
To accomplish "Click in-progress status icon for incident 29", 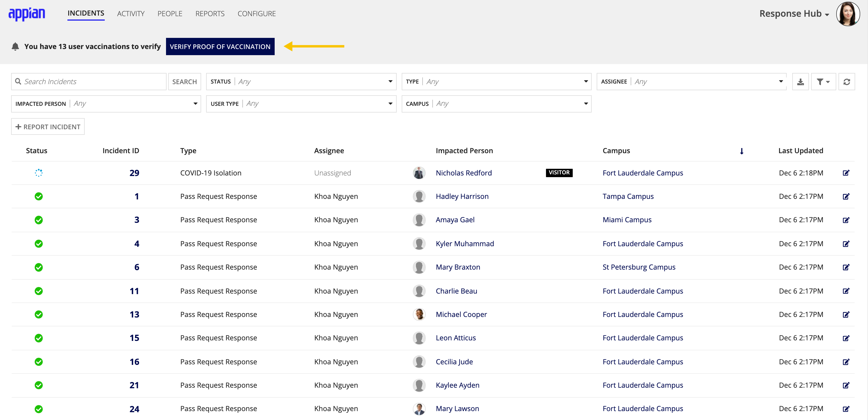I will point(39,173).
